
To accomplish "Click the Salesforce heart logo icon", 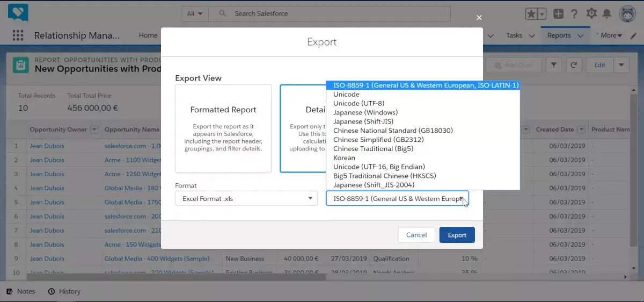I will 18,12.
